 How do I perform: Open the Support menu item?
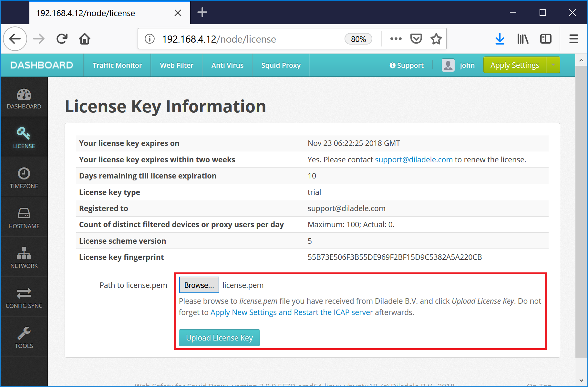[x=407, y=65]
